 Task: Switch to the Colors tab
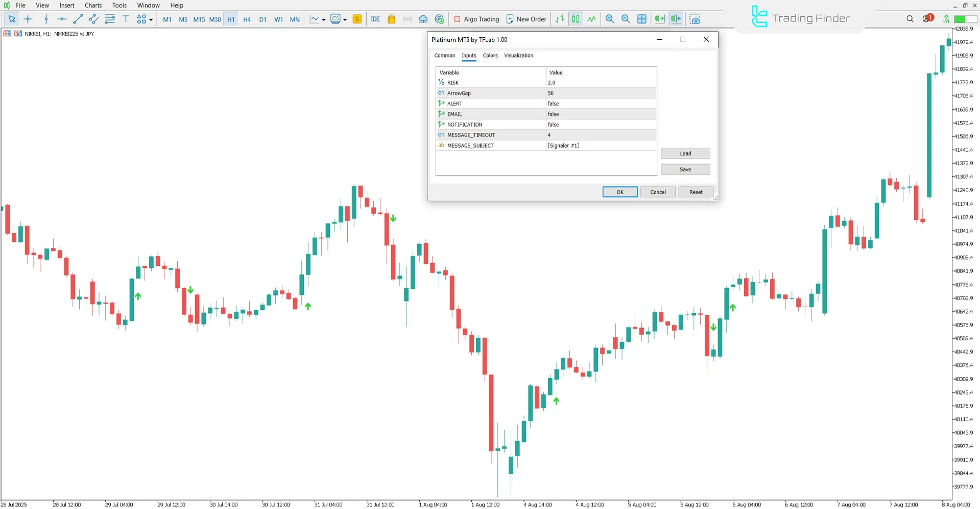pyautogui.click(x=490, y=55)
